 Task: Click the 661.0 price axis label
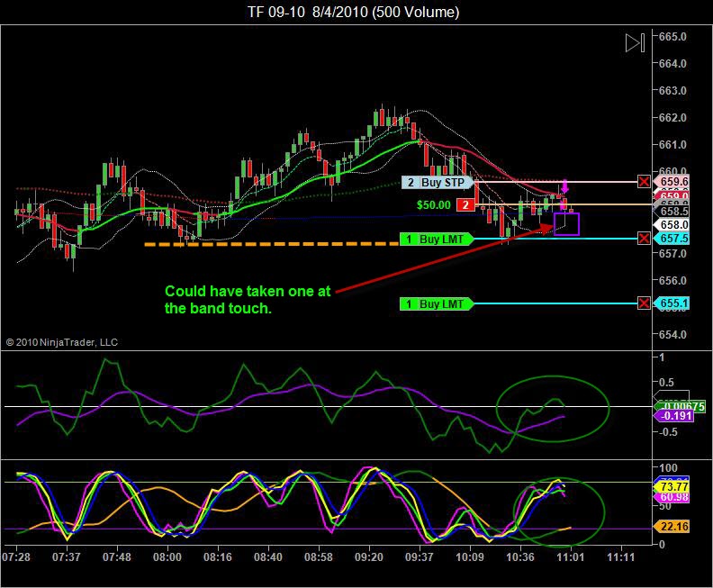(673, 145)
